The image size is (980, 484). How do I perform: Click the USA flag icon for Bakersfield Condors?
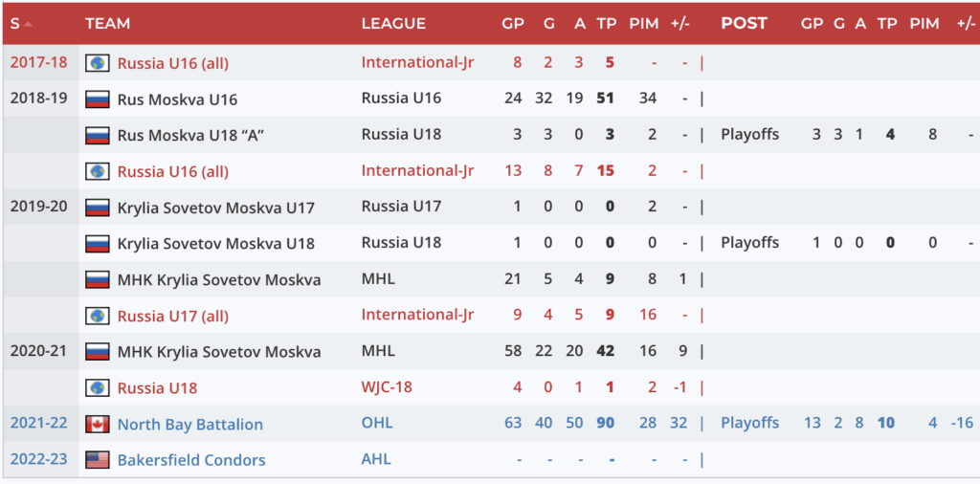[98, 459]
